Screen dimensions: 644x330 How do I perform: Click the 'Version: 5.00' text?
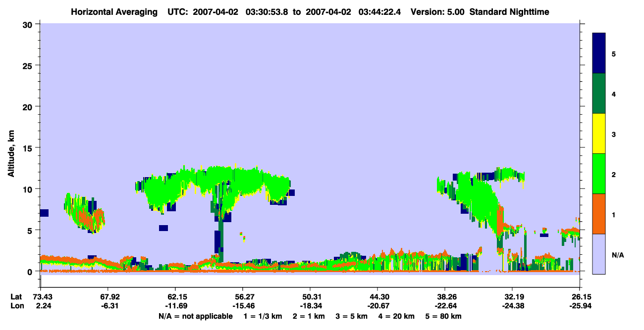[x=437, y=12]
